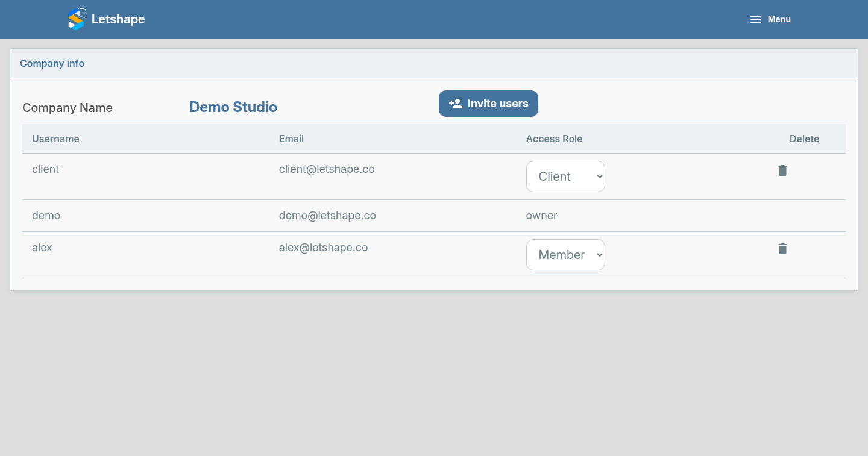This screenshot has height=456, width=868.
Task: Click email alex@letshape.co
Action: pyautogui.click(x=323, y=248)
